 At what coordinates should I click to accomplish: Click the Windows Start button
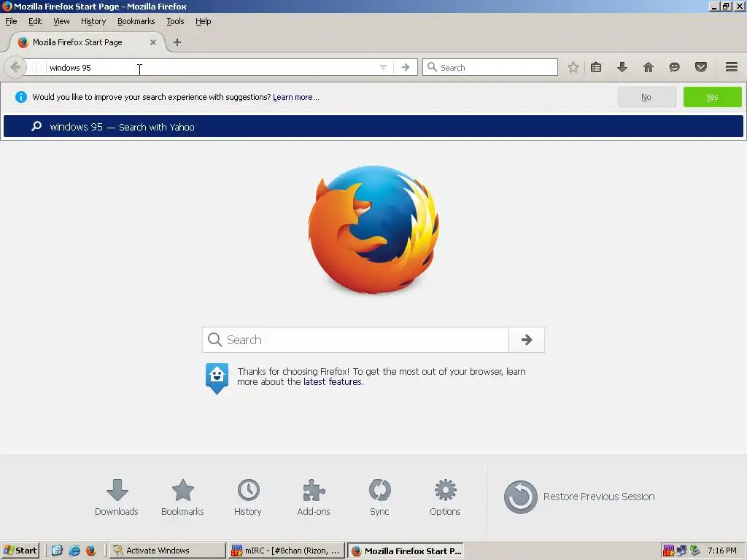[20, 551]
